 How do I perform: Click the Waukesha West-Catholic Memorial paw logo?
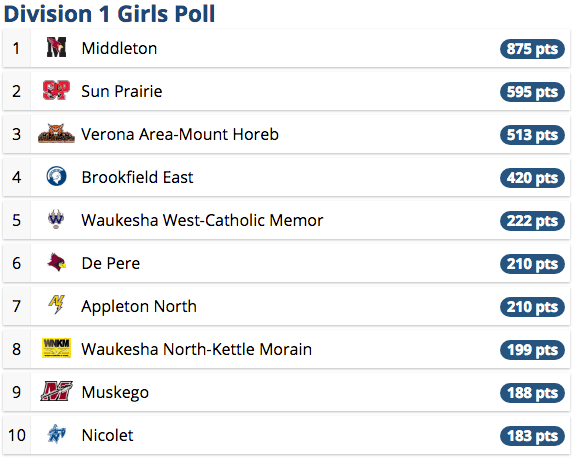(x=56, y=219)
